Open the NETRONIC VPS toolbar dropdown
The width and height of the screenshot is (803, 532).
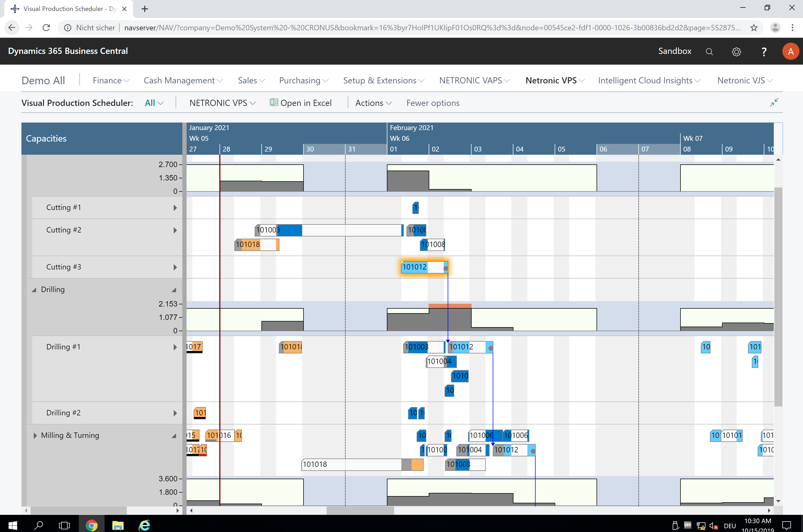pos(222,102)
